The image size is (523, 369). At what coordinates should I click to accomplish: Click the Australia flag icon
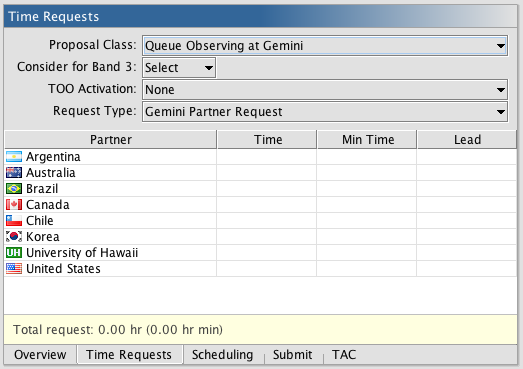tap(14, 172)
